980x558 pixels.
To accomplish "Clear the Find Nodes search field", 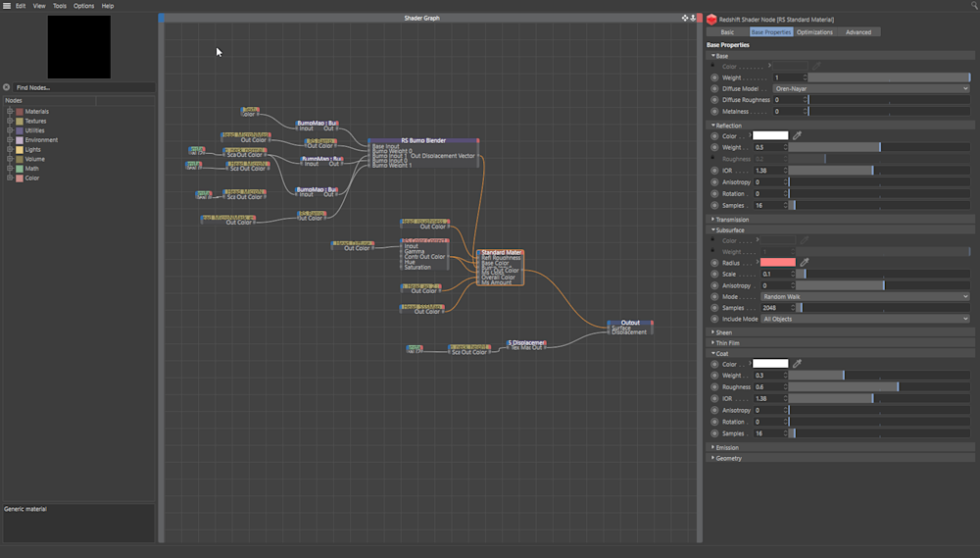I will point(7,87).
